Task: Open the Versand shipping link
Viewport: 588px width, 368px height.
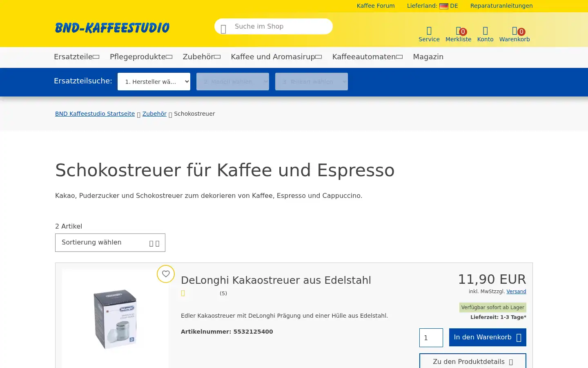Action: (516, 292)
